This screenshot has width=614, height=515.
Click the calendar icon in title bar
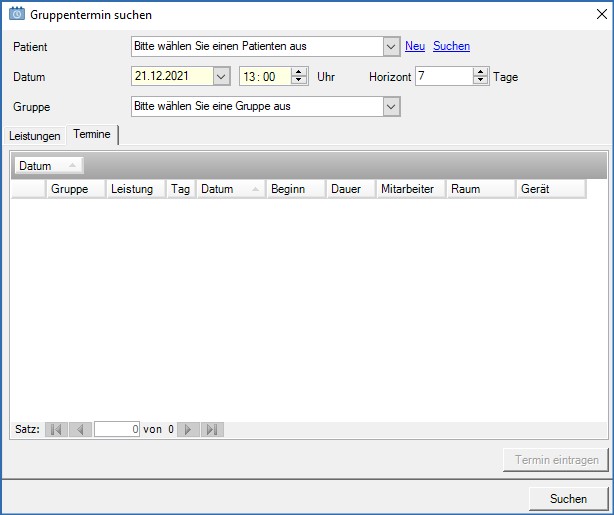coord(16,14)
